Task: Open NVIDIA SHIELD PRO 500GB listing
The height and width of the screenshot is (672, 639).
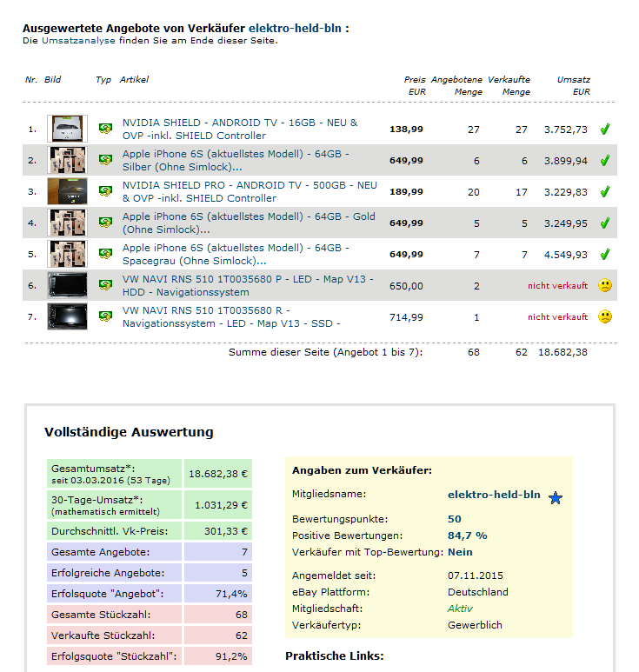Action: point(250,191)
